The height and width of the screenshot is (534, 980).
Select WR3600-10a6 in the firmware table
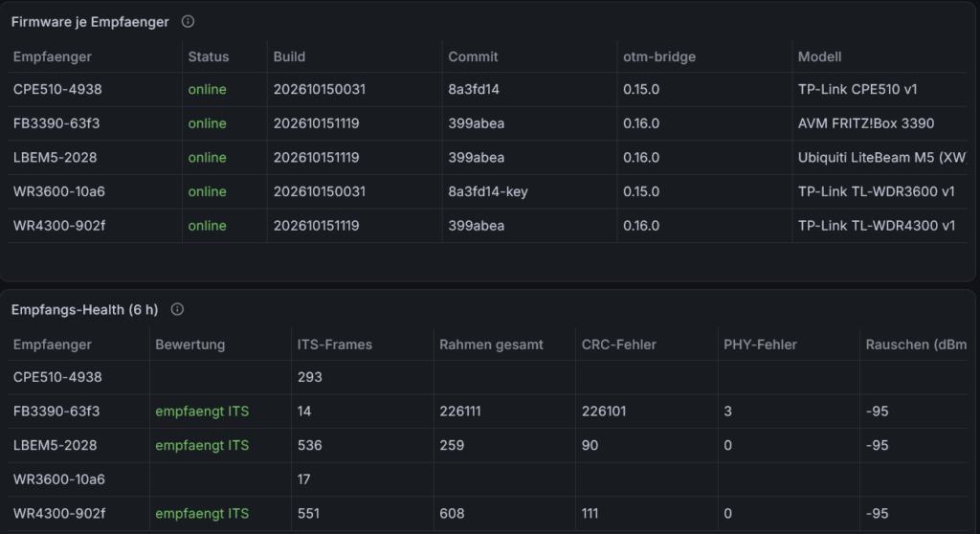pyautogui.click(x=58, y=191)
